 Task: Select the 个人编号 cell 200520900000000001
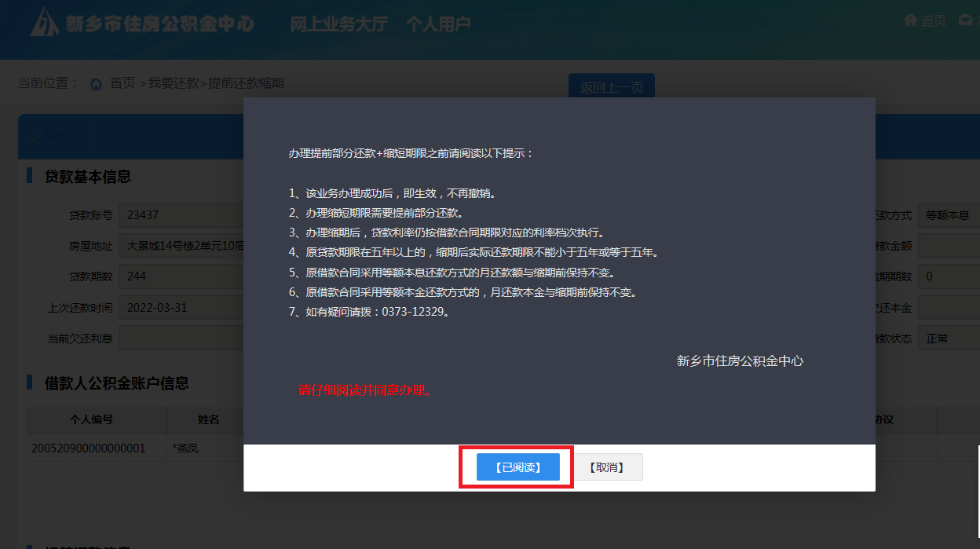point(89,448)
